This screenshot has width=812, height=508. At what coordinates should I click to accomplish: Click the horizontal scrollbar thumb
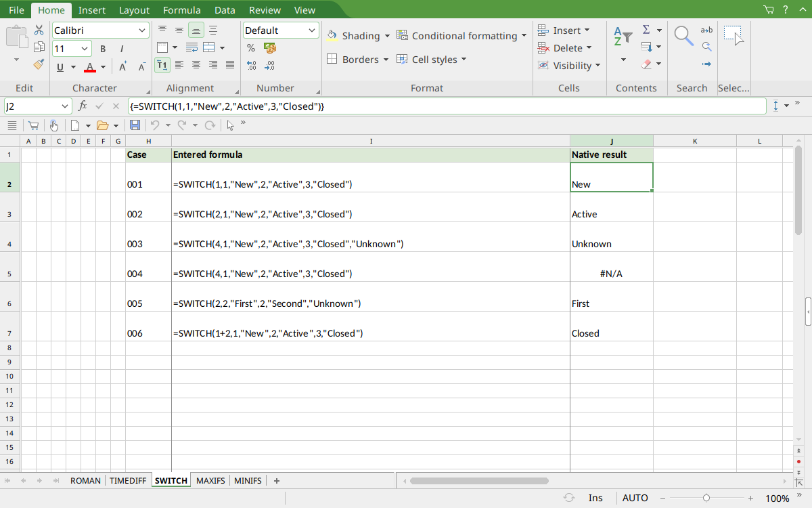point(479,480)
